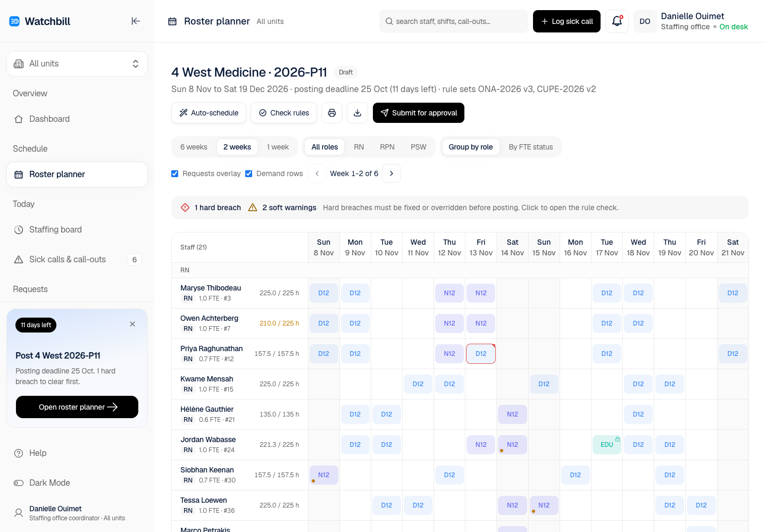Select Roster planner in sidebar
Screen dimensions: 766x532
(x=77, y=174)
